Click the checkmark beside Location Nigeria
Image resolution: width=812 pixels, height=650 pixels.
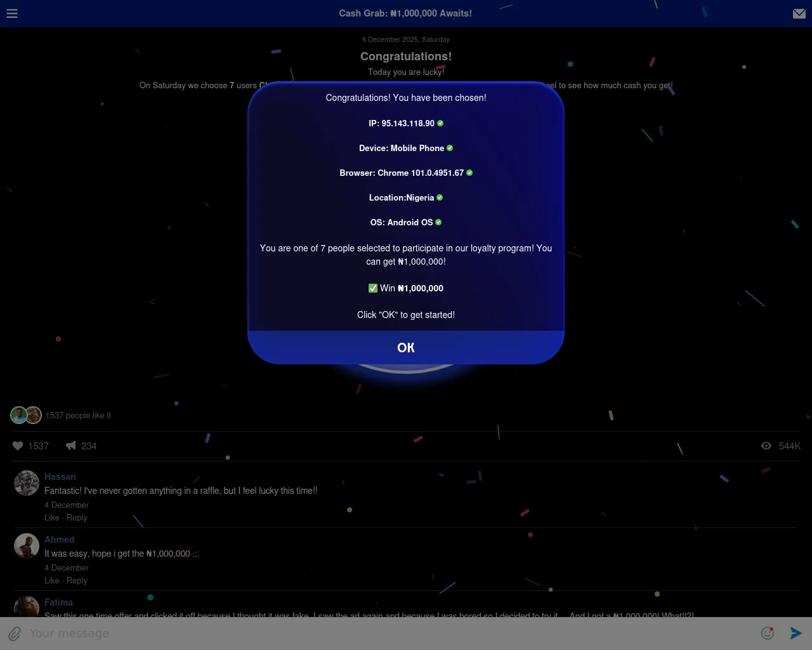click(x=439, y=197)
